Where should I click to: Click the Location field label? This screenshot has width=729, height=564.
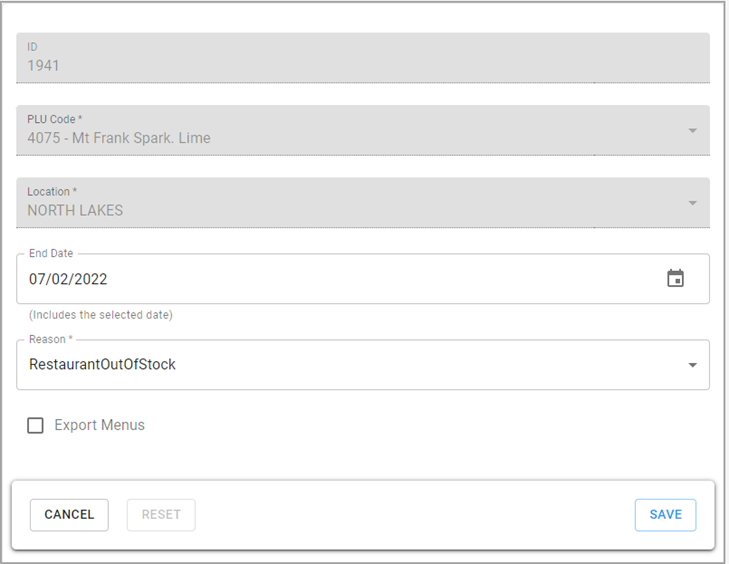pyautogui.click(x=52, y=192)
